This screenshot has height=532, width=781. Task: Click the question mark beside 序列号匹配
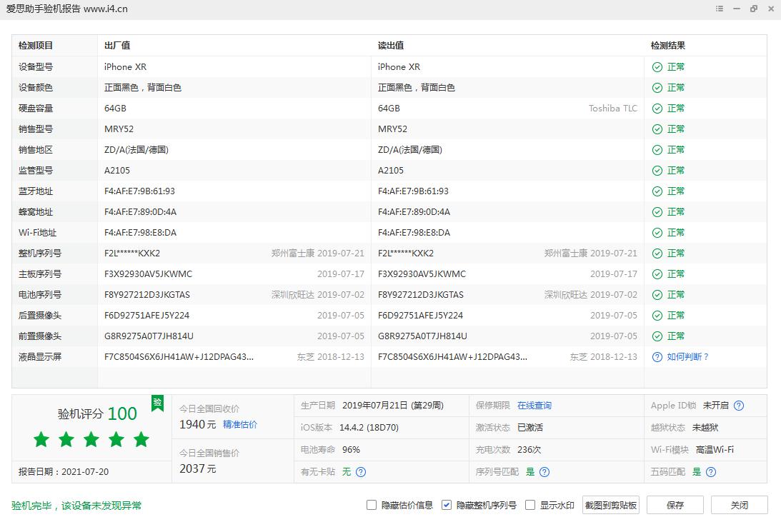point(544,472)
